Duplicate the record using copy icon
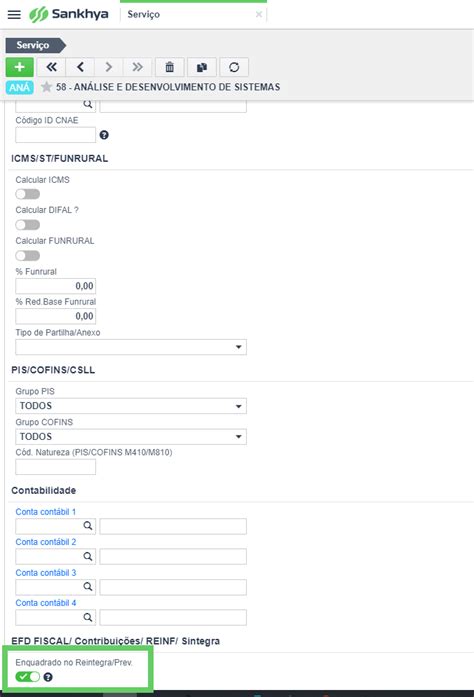This screenshot has width=474, height=697. click(x=202, y=67)
